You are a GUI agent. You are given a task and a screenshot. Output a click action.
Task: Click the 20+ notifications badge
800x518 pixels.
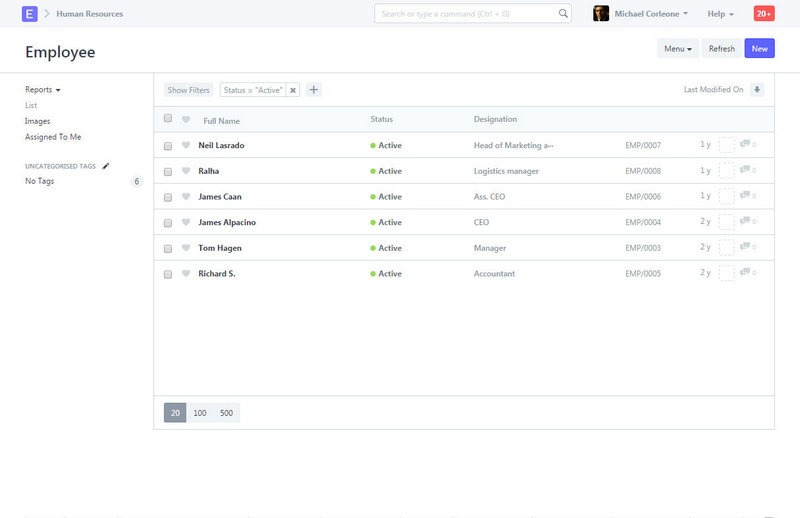(x=764, y=14)
